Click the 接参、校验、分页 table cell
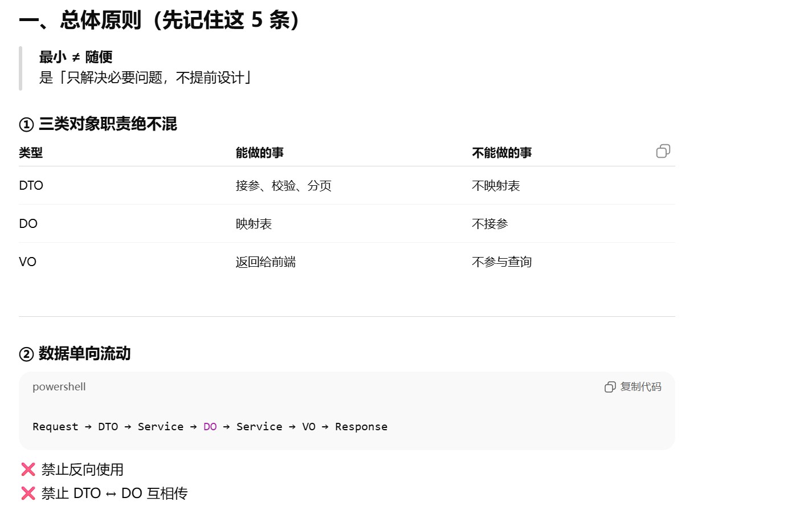 (x=283, y=186)
